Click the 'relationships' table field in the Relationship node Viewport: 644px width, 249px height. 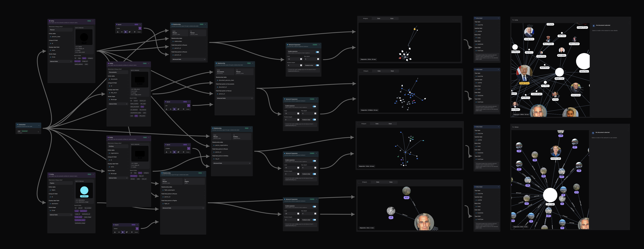189,41
